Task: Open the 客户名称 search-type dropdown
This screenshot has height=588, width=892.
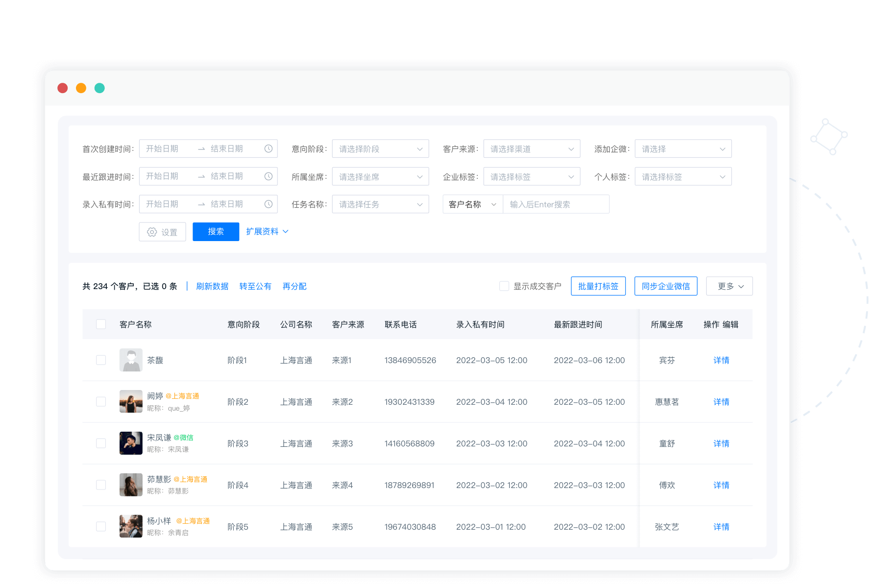Action: [x=473, y=204]
